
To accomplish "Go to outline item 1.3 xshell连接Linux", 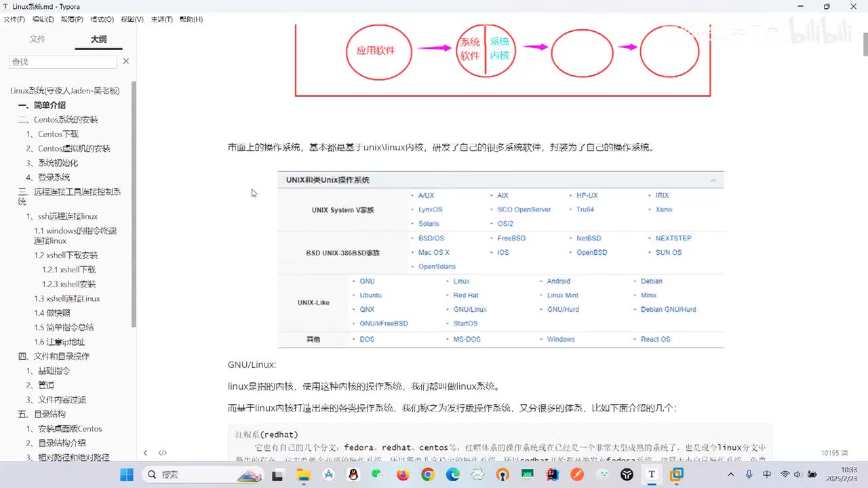I will click(67, 299).
